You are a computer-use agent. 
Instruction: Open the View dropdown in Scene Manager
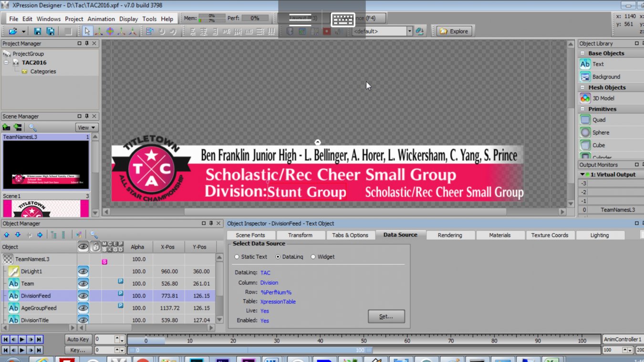[87, 127]
